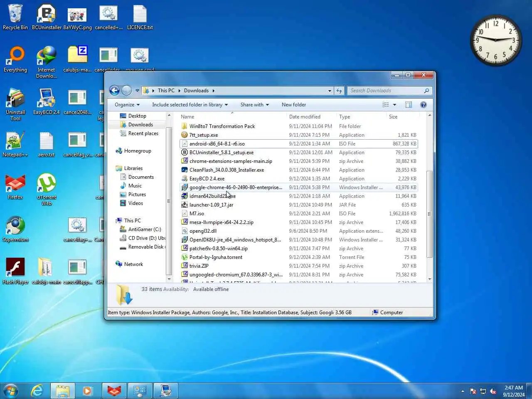Image resolution: width=532 pixels, height=399 pixels.
Task: Expand breadcrumb arrow after Downloads
Action: pos(213,91)
